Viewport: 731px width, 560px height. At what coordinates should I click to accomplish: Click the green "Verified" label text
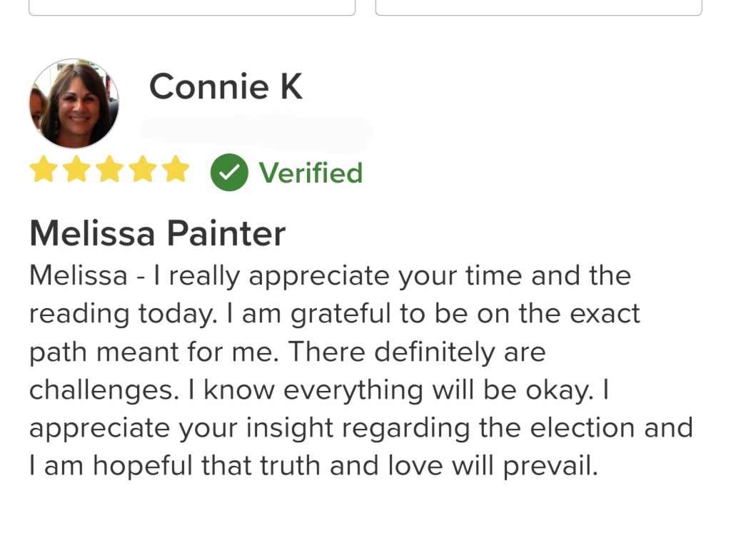pyautogui.click(x=311, y=173)
